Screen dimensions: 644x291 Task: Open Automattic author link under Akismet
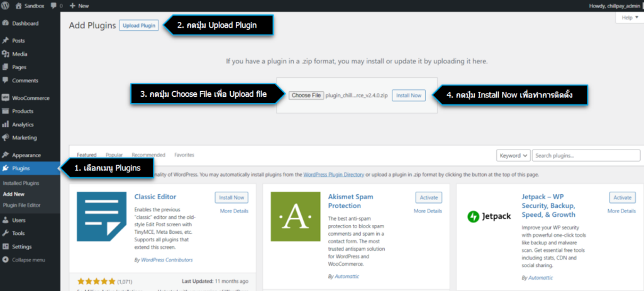(347, 276)
